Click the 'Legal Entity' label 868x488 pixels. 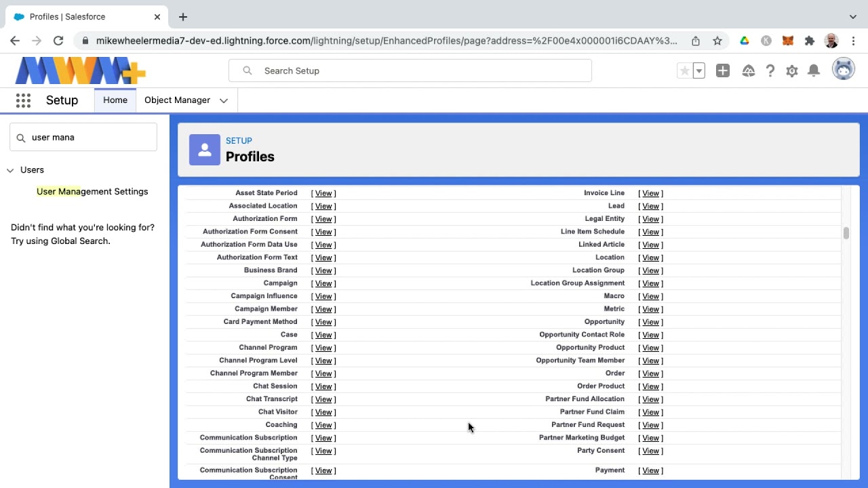(605, 219)
